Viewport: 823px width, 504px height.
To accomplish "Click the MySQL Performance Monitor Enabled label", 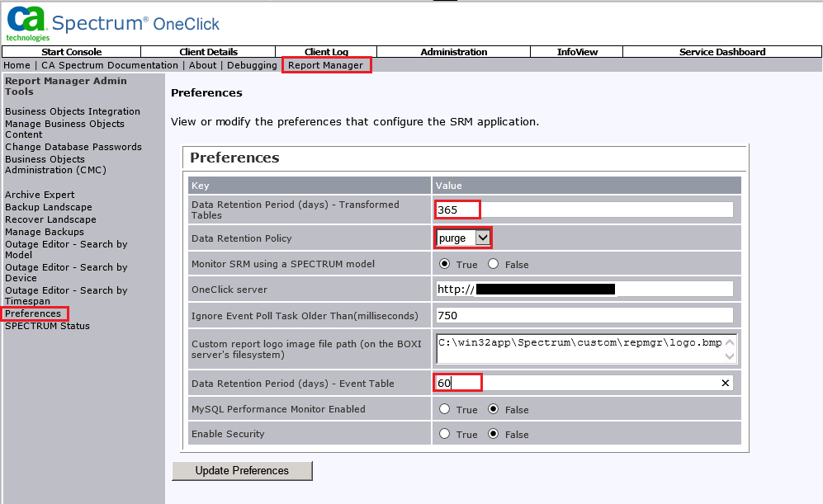I will (278, 409).
